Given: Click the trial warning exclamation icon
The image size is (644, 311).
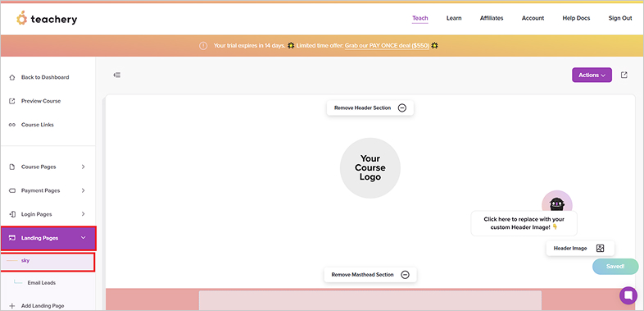Looking at the screenshot, I should point(203,46).
